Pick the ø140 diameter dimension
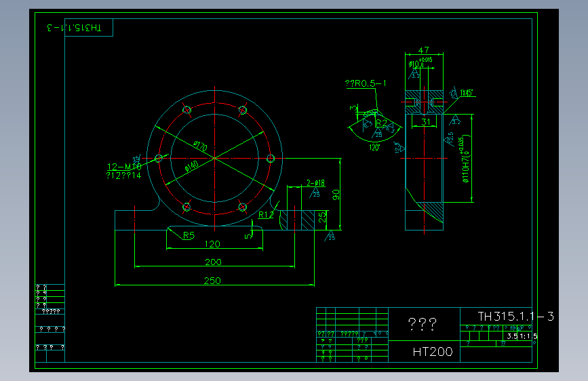The height and width of the screenshot is (381, 588). (x=192, y=166)
